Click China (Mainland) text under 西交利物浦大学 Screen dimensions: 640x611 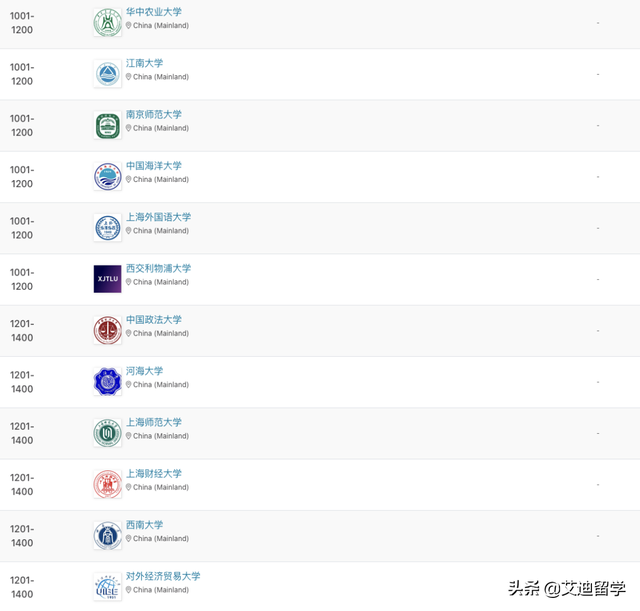(161, 282)
